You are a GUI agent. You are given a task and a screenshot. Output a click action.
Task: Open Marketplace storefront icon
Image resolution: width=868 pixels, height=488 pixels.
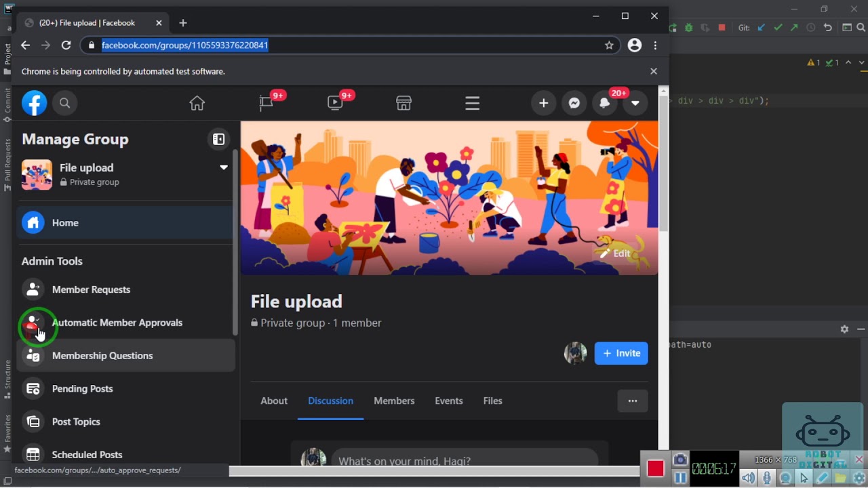point(403,103)
